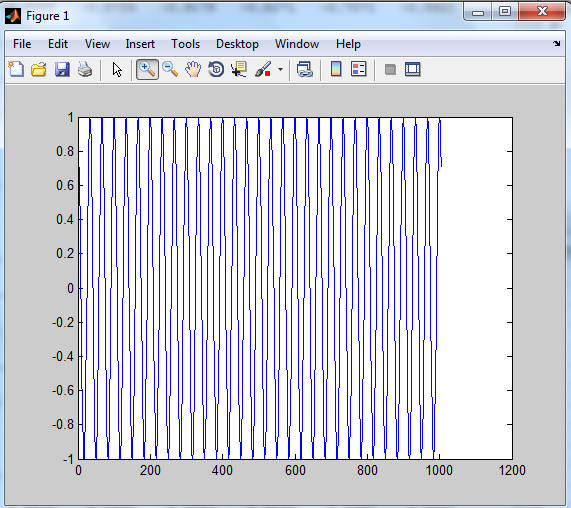Viewport: 571px width, 508px height.
Task: Click y-axis tick label 0.2
Action: click(x=65, y=253)
